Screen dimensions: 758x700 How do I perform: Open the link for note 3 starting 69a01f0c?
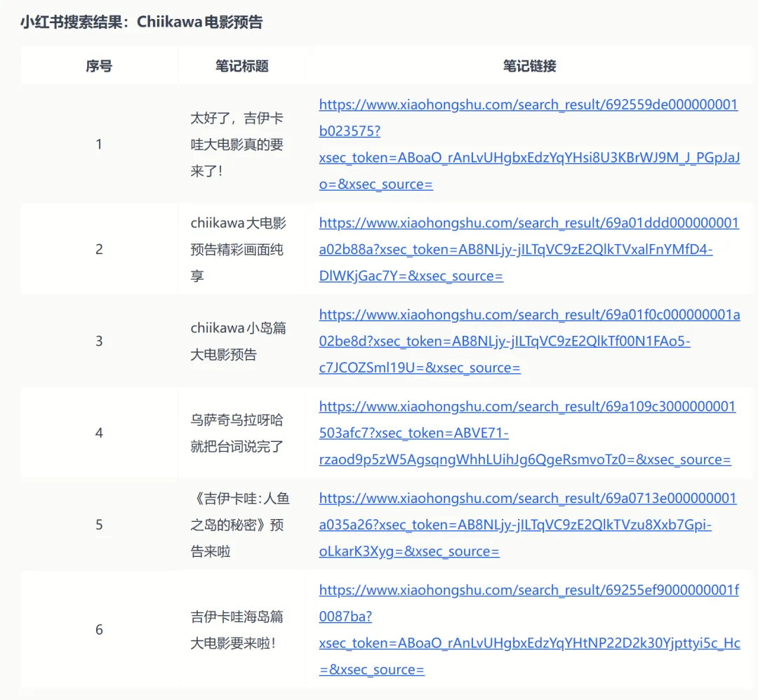click(x=529, y=341)
